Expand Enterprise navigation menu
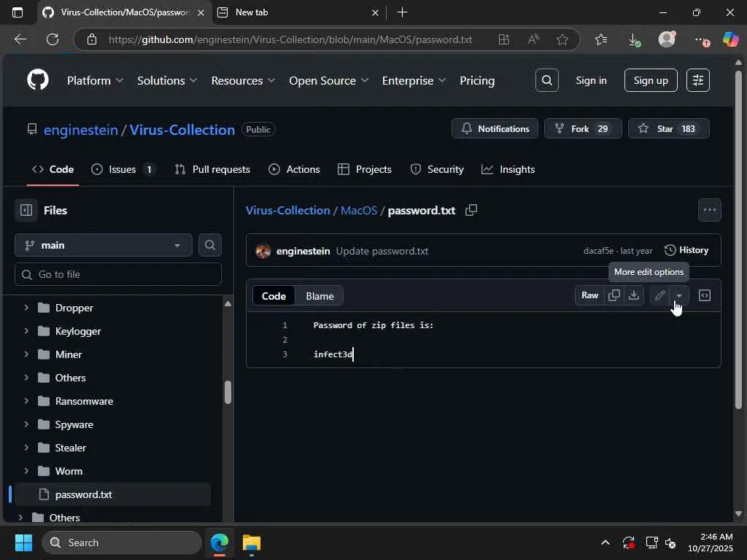The height and width of the screenshot is (560, 747). pyautogui.click(x=414, y=80)
